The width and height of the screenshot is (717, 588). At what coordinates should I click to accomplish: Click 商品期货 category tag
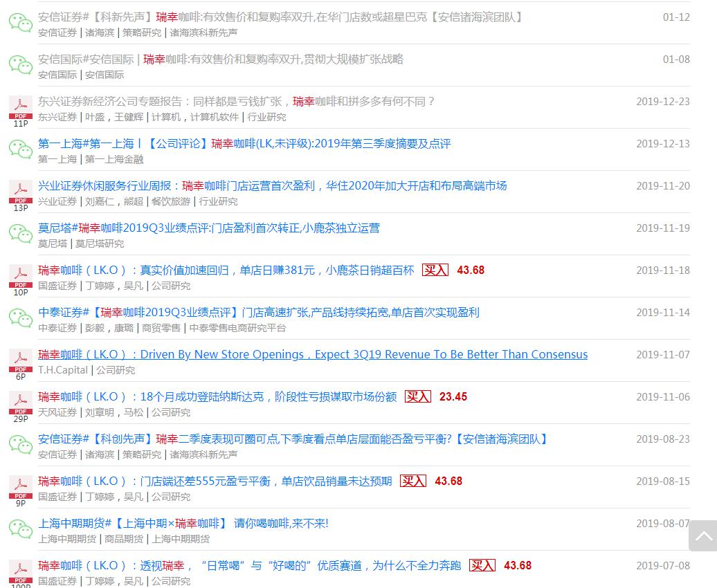click(124, 539)
